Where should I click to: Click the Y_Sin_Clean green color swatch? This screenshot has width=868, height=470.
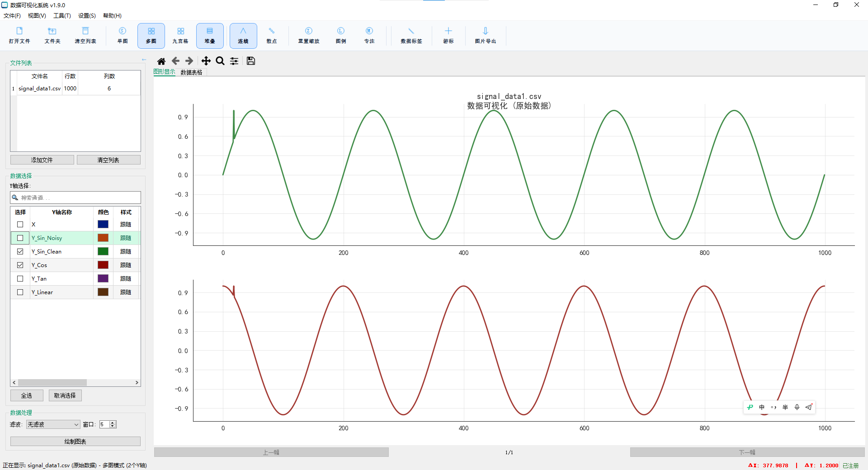[103, 251]
